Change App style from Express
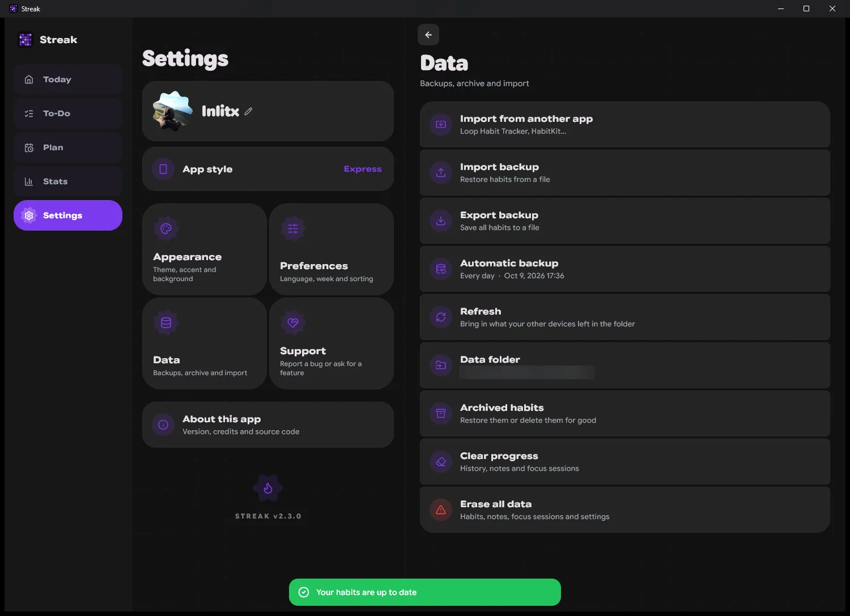850x616 pixels. pos(268,169)
